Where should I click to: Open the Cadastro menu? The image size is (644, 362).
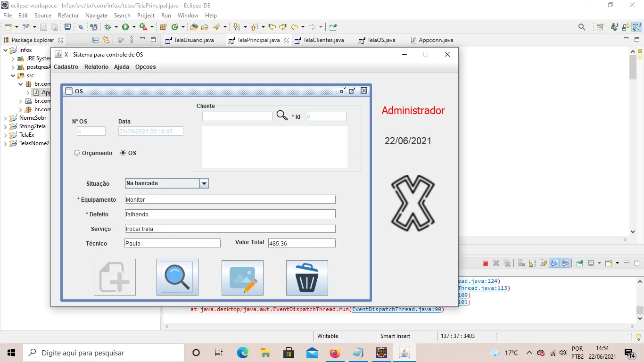coord(66,67)
